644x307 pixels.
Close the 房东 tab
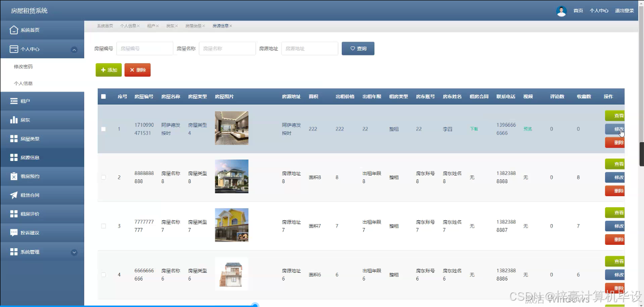click(176, 26)
